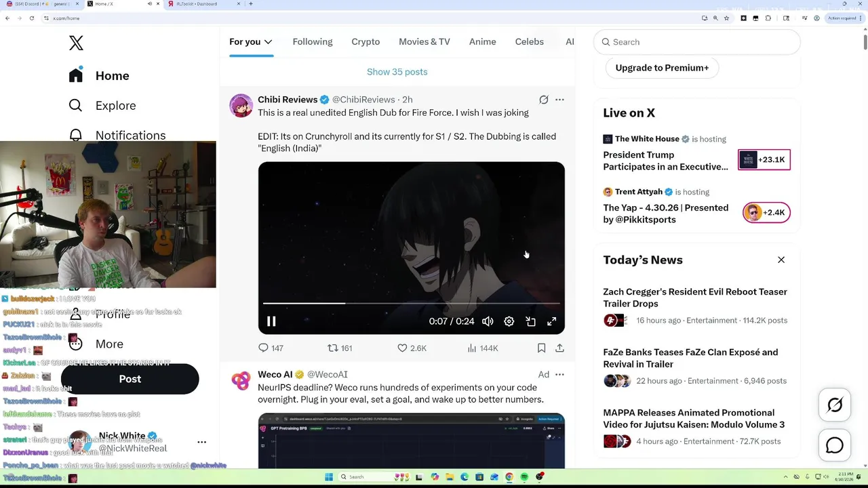Screen dimensions: 868x488
Task: Close the Today's News panel
Action: (781, 260)
